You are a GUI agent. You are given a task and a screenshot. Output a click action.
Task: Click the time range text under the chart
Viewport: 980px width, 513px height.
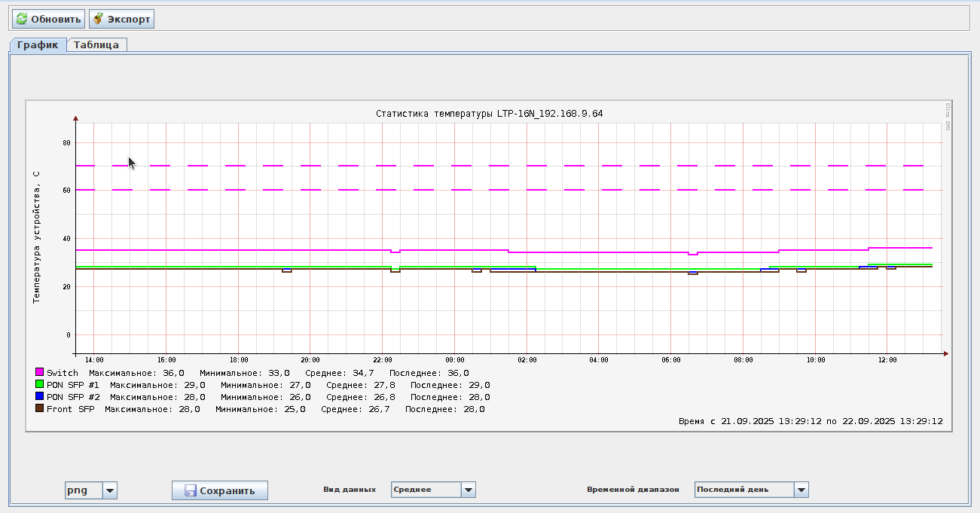coord(811,422)
